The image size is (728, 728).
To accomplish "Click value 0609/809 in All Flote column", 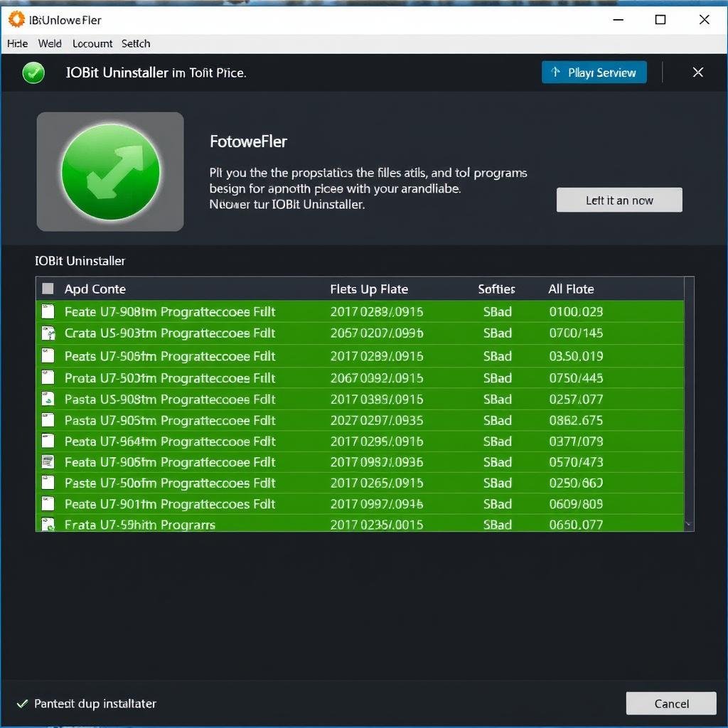I will [576, 504].
